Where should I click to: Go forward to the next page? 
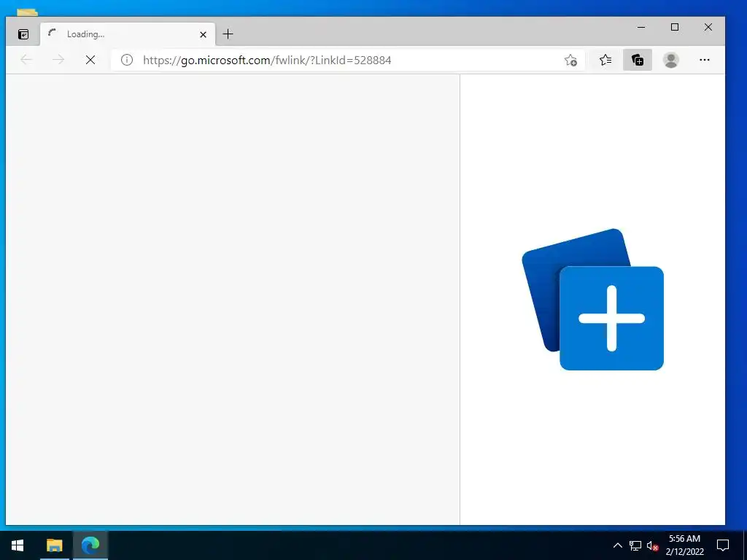[58, 60]
